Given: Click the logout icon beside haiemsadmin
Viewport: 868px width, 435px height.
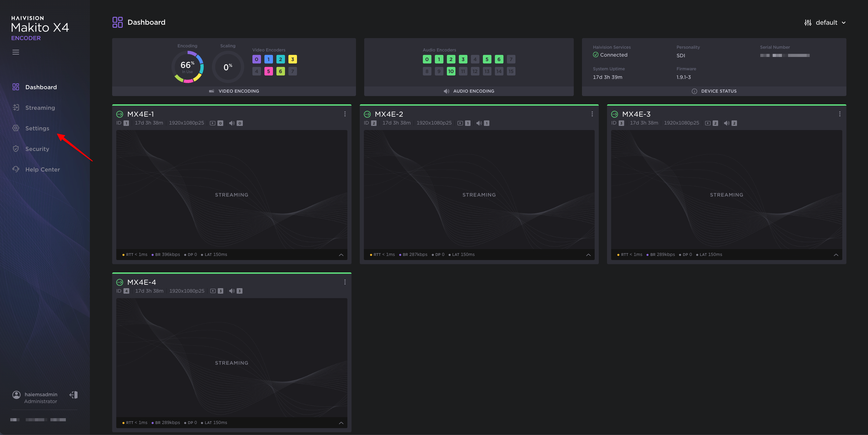Looking at the screenshot, I should (x=74, y=395).
